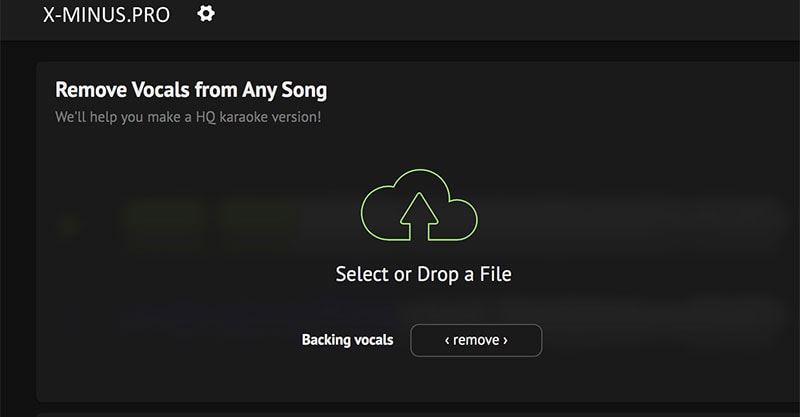
Task: Click the green cloud upload icon
Action: coord(419,205)
